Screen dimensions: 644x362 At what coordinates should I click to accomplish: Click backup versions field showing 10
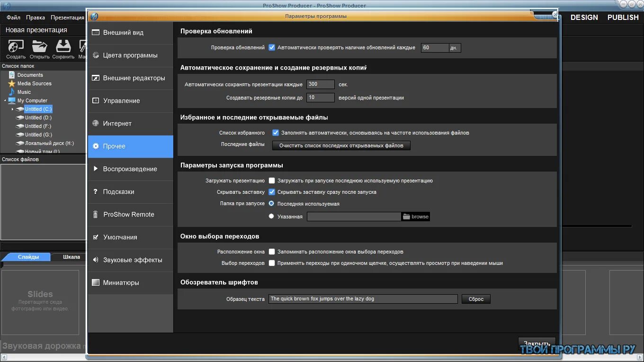pos(321,98)
